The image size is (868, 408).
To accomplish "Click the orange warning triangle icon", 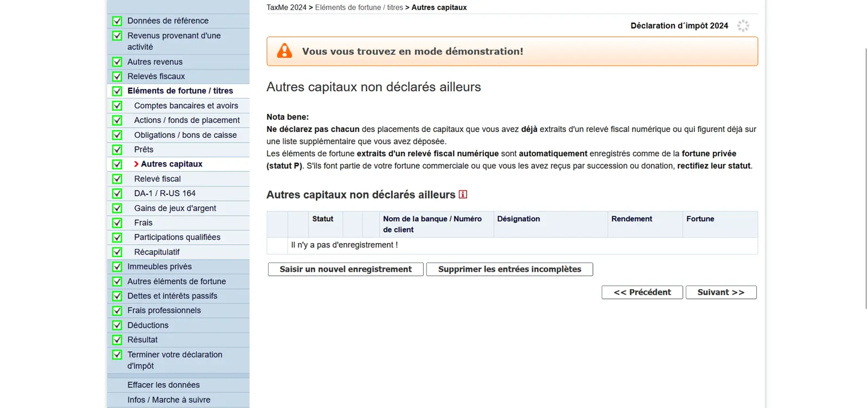I will pyautogui.click(x=284, y=51).
